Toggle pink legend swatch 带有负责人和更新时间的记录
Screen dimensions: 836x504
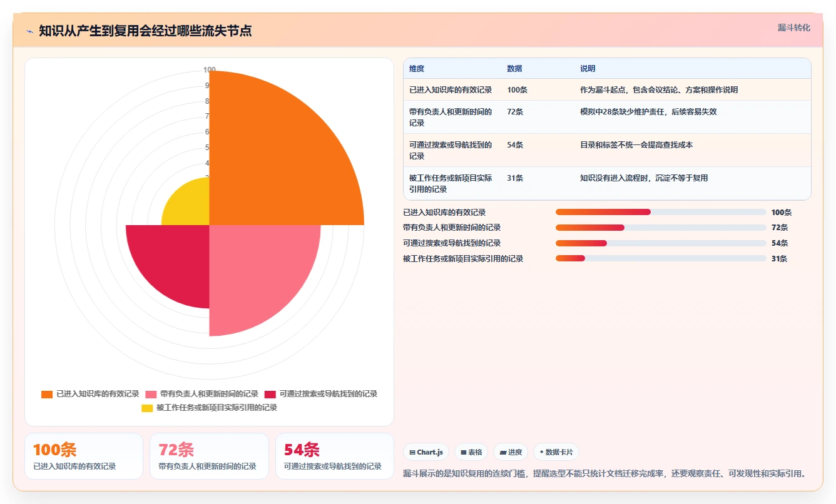point(151,394)
